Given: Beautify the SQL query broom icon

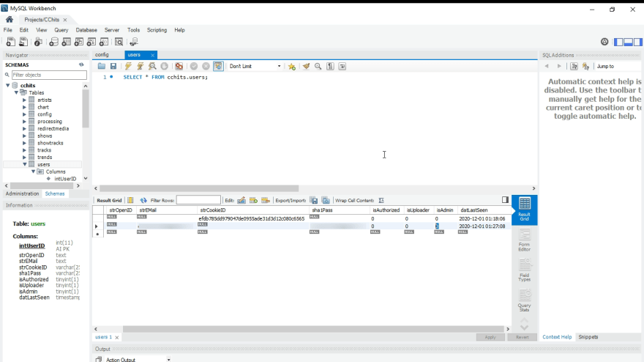Looking at the screenshot, I should (x=306, y=66).
